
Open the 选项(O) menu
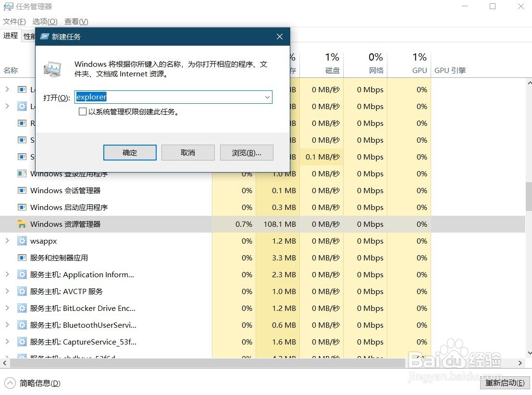click(45, 22)
